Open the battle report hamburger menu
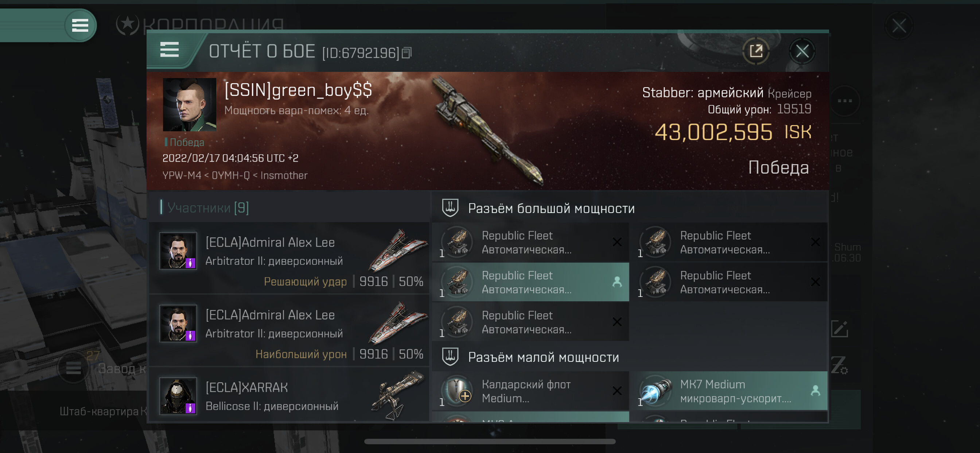This screenshot has height=453, width=980. coord(169,50)
